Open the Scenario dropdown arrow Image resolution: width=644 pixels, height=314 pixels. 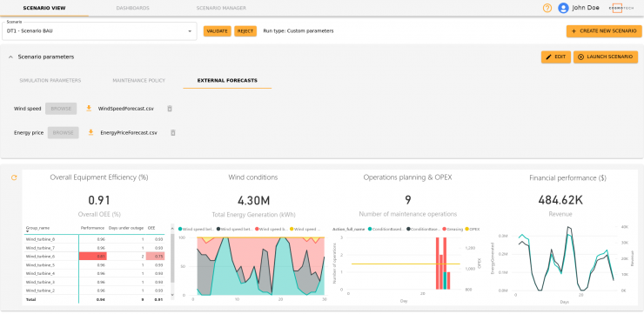[190, 31]
